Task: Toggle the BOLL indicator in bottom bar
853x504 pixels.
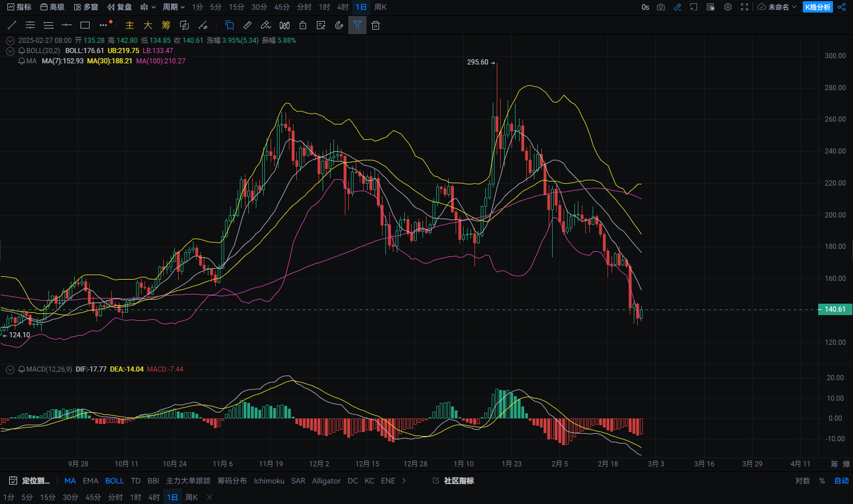Action: (114, 481)
